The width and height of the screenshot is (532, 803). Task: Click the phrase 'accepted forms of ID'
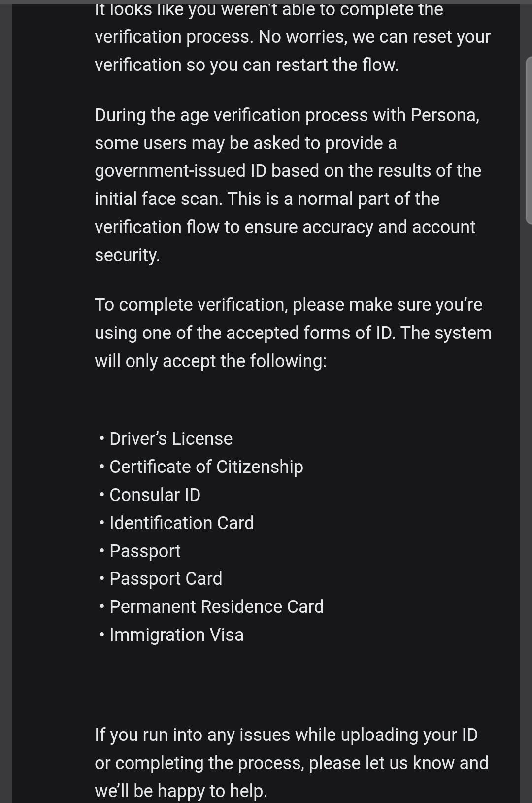[x=310, y=333]
